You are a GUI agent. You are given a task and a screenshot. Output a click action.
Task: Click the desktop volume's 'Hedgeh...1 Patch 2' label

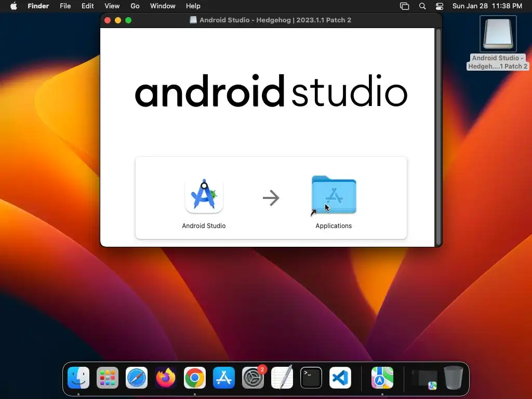498,66
